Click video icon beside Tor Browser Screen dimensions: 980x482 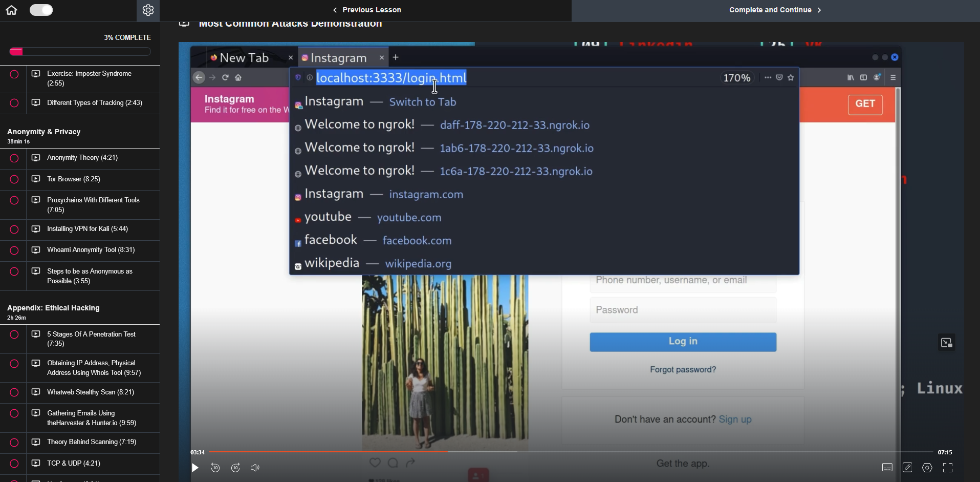36,179
